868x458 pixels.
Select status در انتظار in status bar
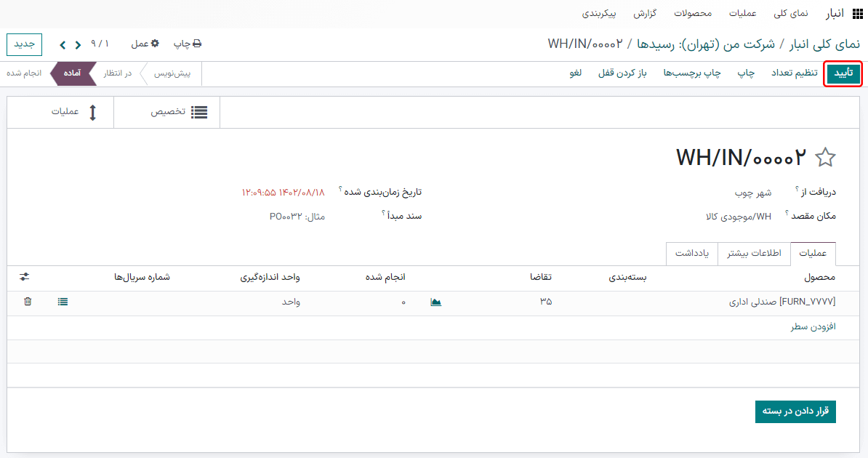pos(117,73)
